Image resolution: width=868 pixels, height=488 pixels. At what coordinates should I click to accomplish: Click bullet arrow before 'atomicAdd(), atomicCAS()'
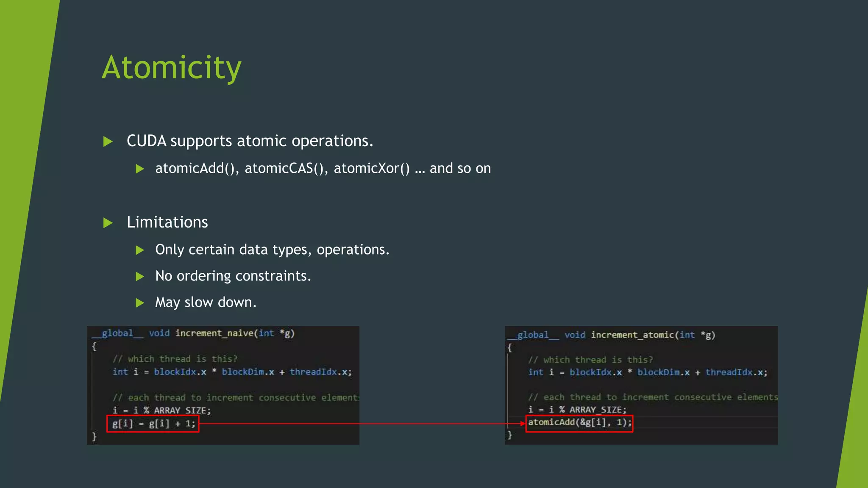point(140,169)
